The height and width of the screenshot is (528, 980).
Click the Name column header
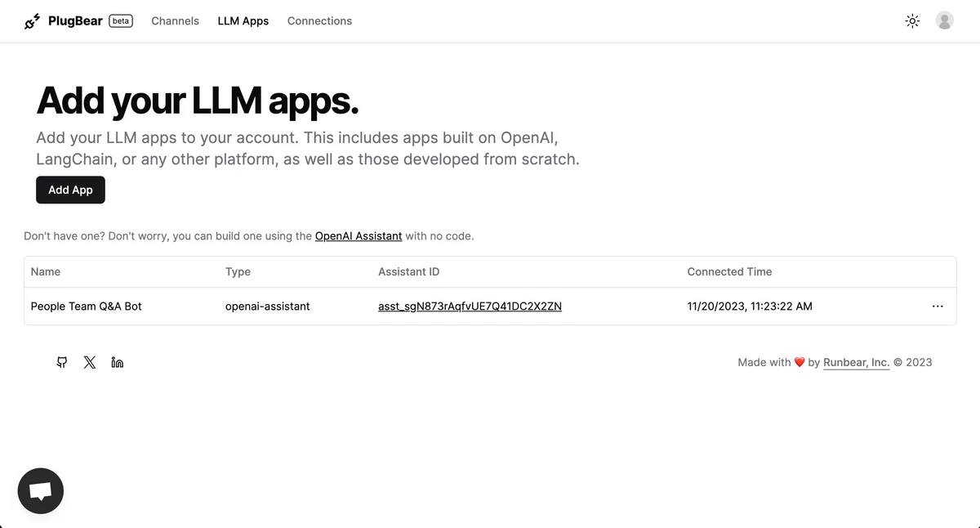tap(46, 271)
